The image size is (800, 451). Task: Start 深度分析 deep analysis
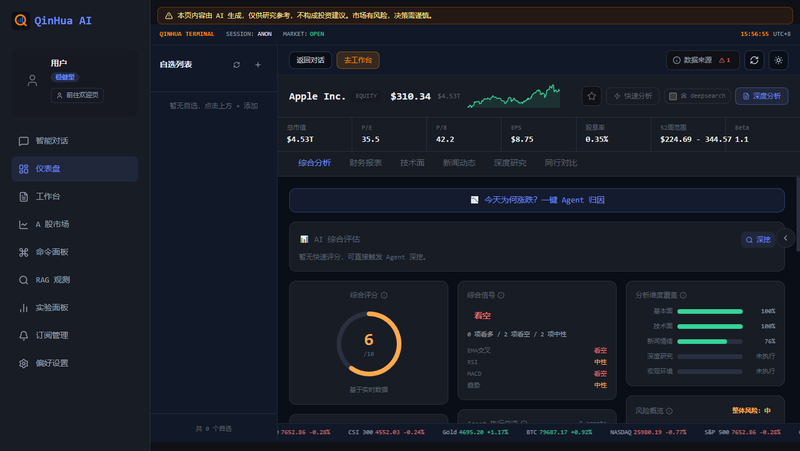point(761,96)
